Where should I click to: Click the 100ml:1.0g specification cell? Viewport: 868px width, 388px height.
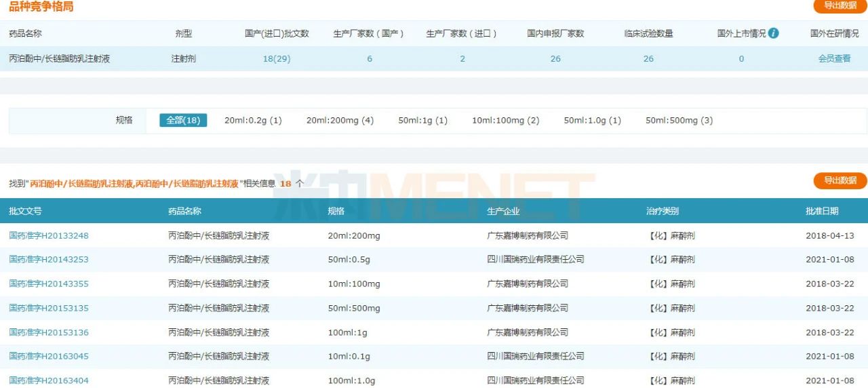351,381
